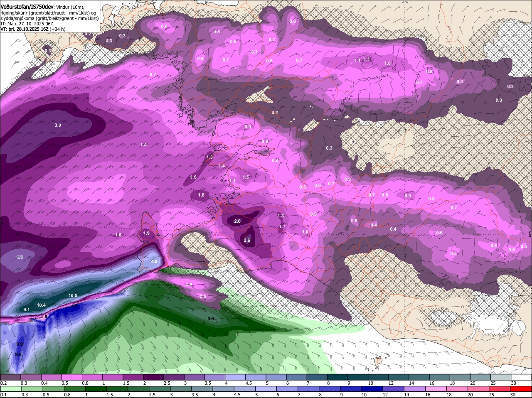Select upper legend swatch between 4 and 4.5
532x398 pixels.
pos(235,377)
